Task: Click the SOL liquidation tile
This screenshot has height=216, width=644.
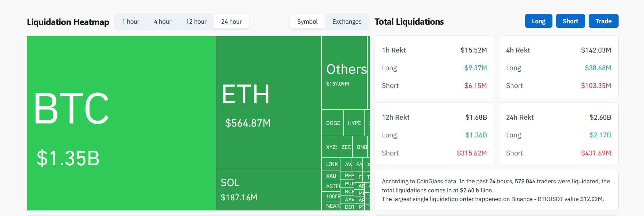Action: 268,189
